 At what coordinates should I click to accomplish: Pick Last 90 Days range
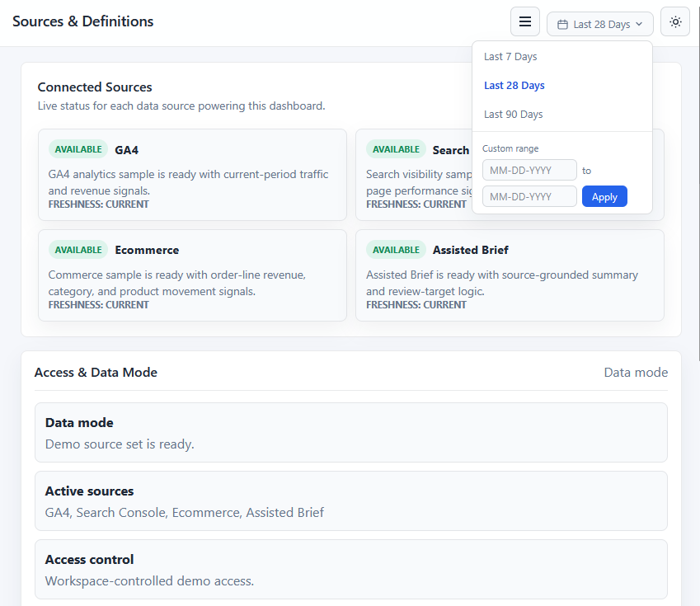click(x=562, y=115)
